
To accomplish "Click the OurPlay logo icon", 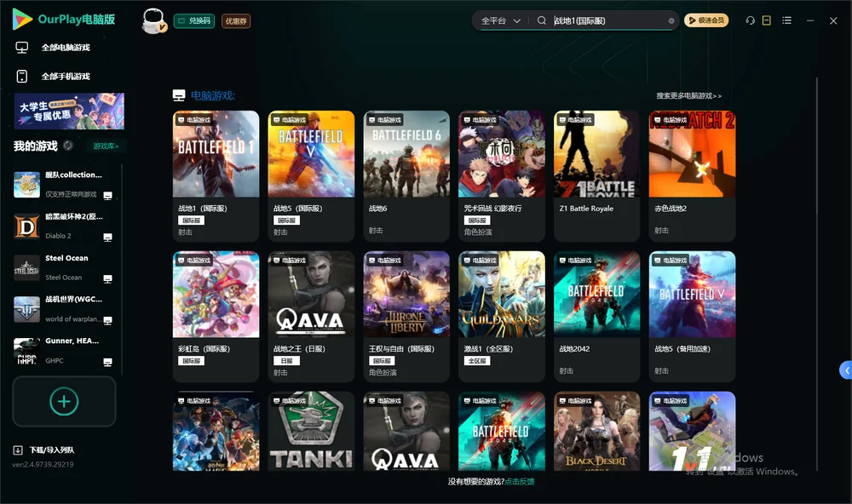I will click(22, 19).
